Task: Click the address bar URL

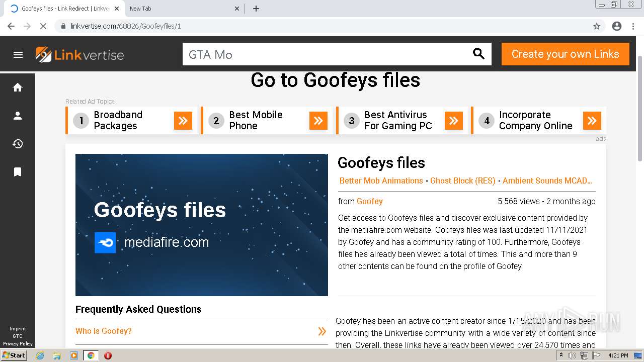Action: click(x=126, y=26)
